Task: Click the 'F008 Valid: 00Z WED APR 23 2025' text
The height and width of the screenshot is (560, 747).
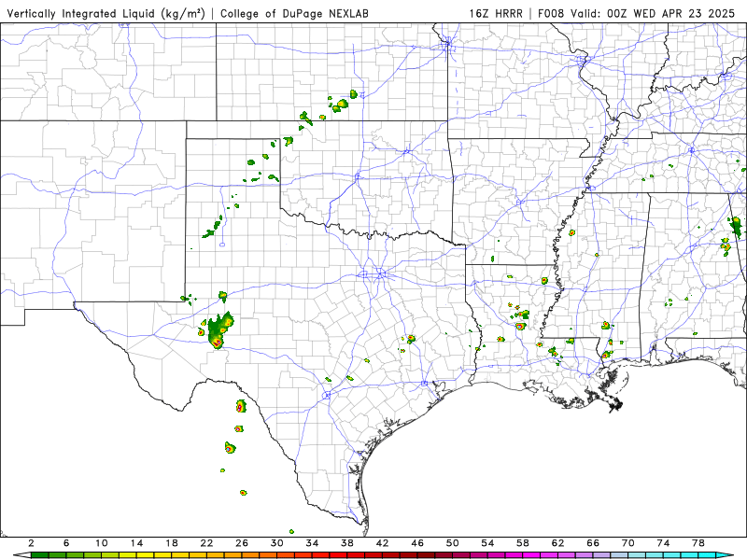Action: tap(637, 13)
